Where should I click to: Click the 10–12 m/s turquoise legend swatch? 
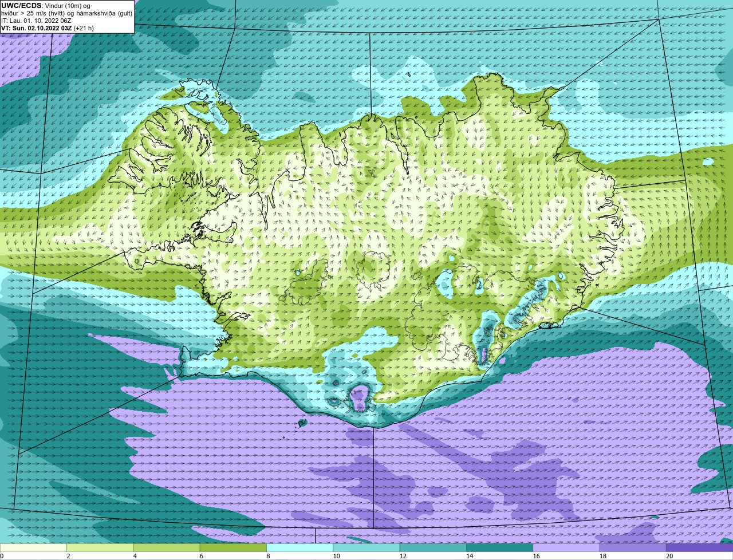coord(366,548)
